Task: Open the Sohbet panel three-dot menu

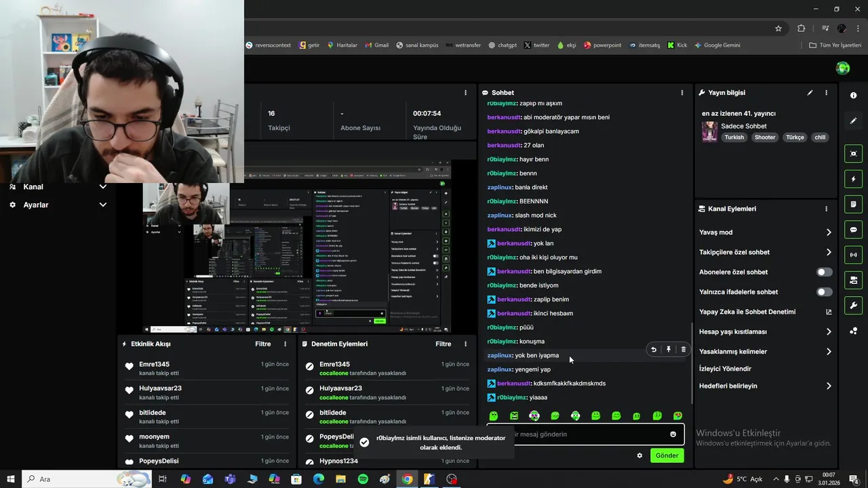Action: (x=682, y=93)
